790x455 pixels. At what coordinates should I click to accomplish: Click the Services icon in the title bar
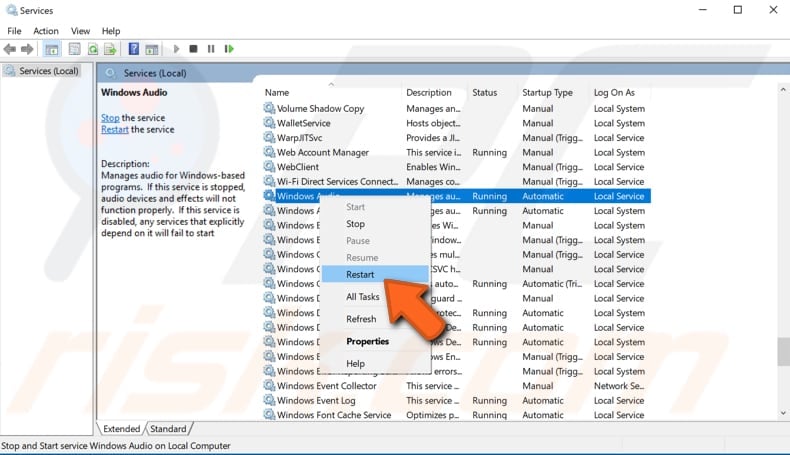click(x=11, y=10)
